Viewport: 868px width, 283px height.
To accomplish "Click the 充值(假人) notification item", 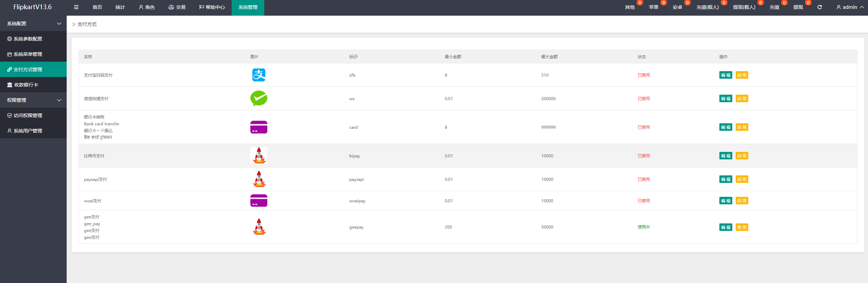I will (708, 7).
